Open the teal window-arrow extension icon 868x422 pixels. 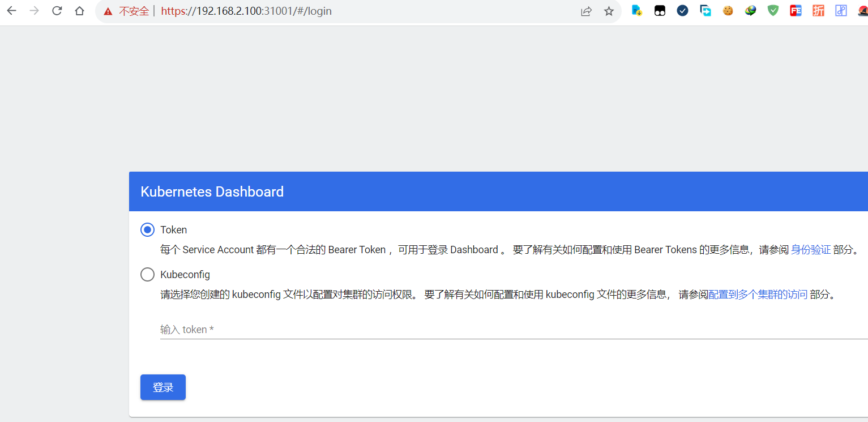click(x=705, y=10)
